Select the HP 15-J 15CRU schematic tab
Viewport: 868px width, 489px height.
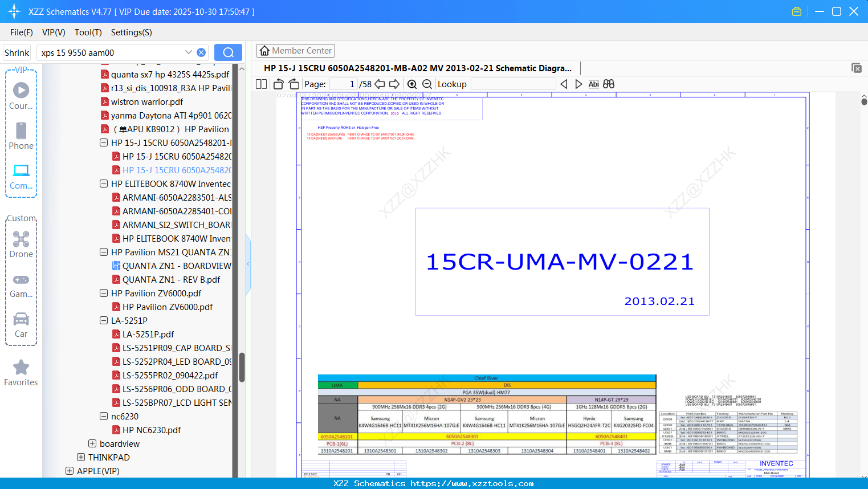[x=418, y=68]
